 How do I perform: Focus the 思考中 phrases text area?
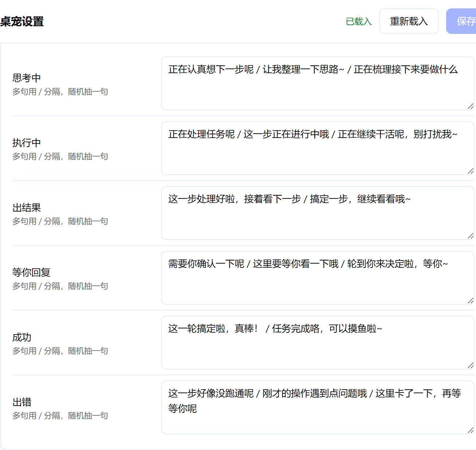point(318,83)
